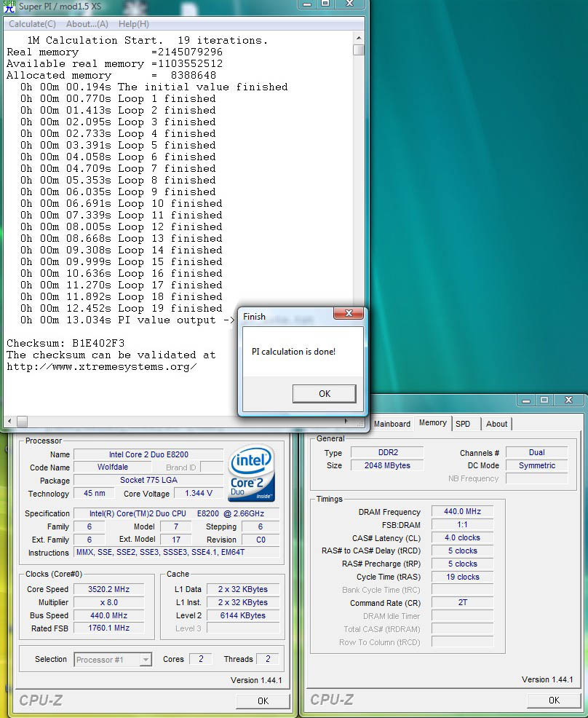The height and width of the screenshot is (718, 588).
Task: Click the http://www.xtremesystems.org/ text in Super PI
Action: 102,366
